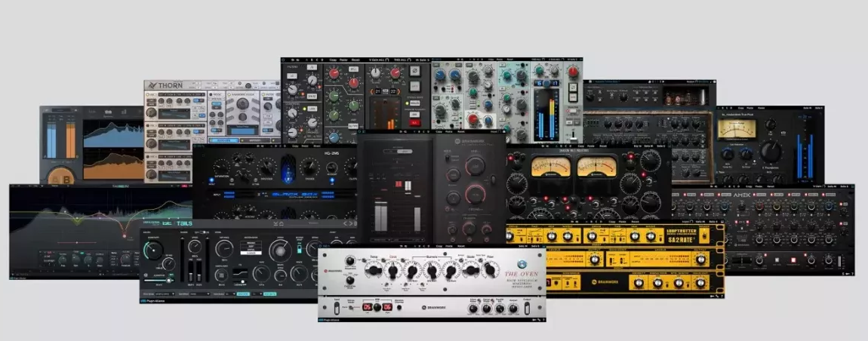This screenshot has height=341, width=868.
Task: Select channel number 22 on the dark console
Action: click(x=393, y=91)
